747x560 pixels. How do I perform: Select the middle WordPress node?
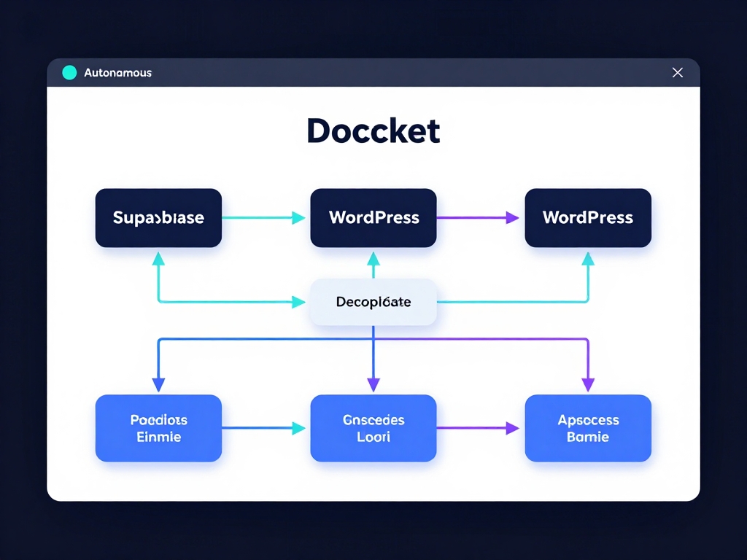pos(373,217)
